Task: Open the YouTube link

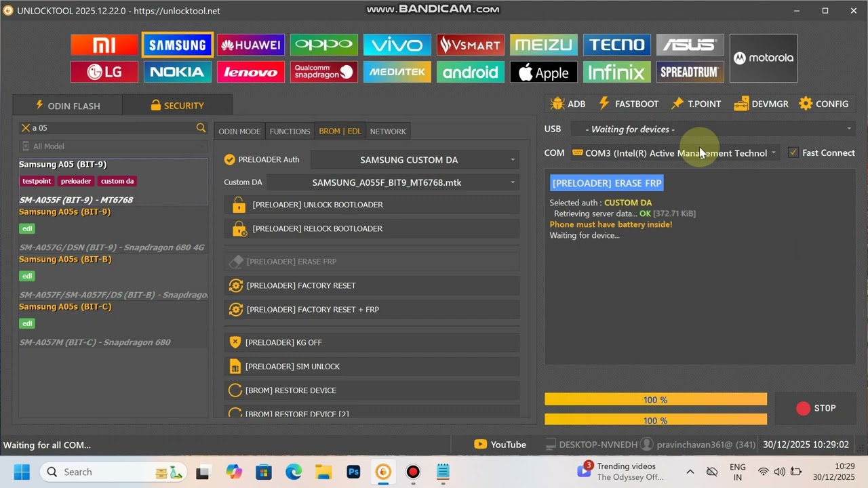Action: coord(500,445)
